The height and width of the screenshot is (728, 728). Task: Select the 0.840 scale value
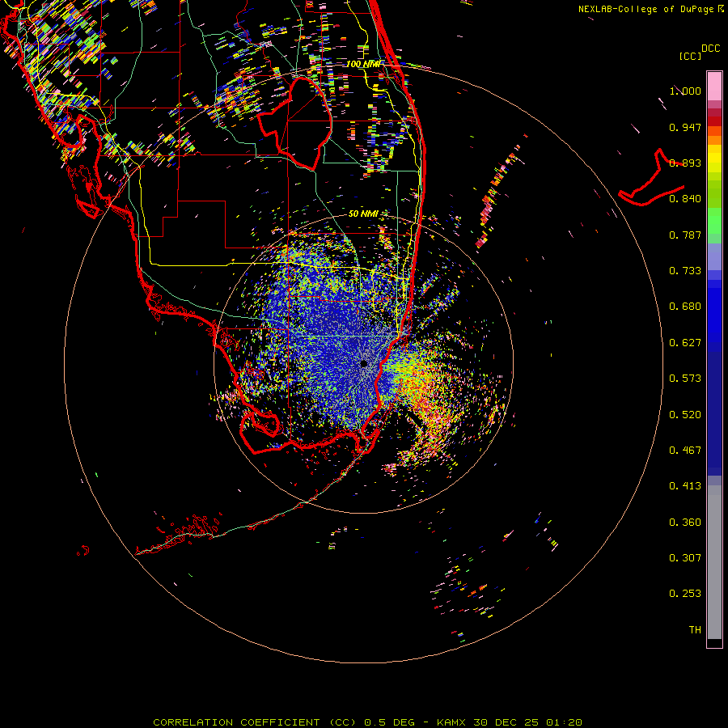pyautogui.click(x=685, y=199)
